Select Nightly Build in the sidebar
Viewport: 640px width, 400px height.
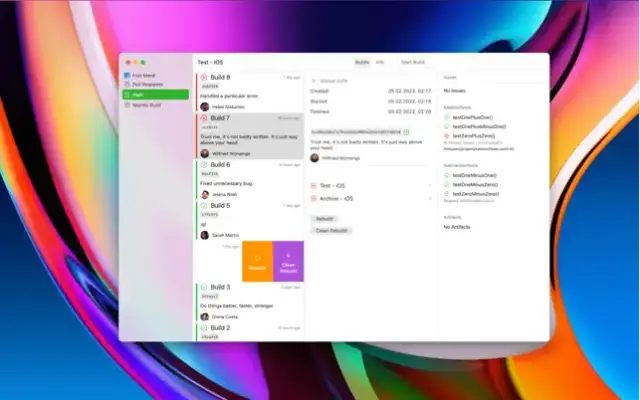coord(156,105)
